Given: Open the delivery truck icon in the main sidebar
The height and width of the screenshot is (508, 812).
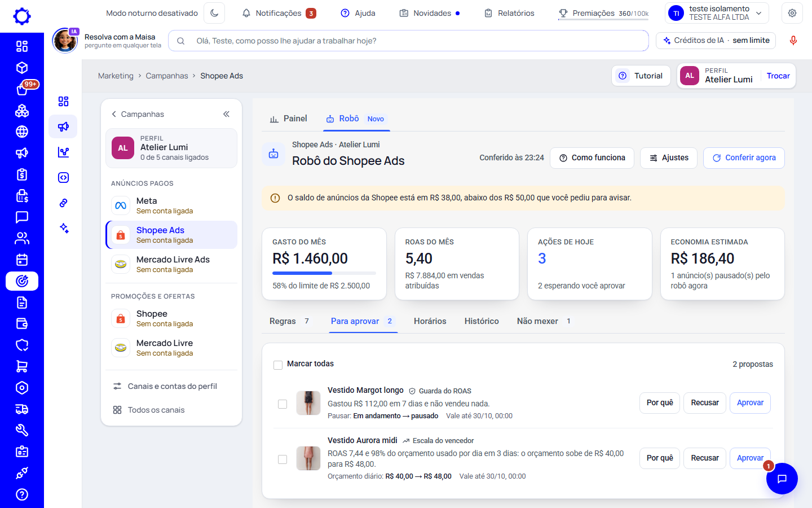Looking at the screenshot, I should click(22, 409).
